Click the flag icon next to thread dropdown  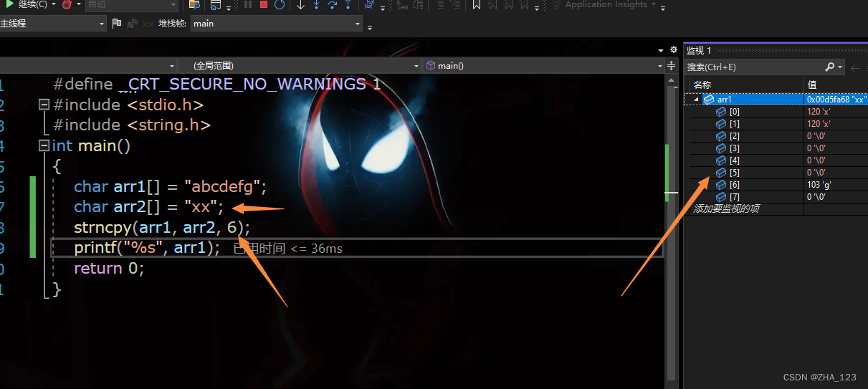click(118, 24)
